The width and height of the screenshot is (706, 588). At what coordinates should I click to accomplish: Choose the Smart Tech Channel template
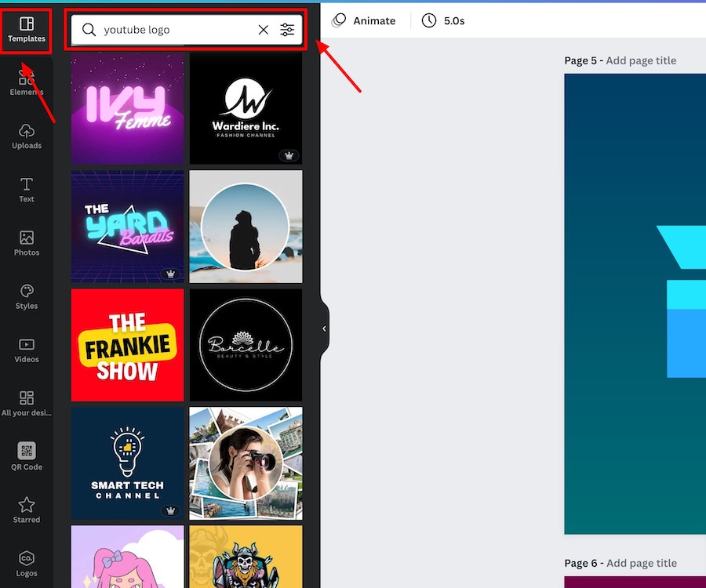(x=128, y=463)
